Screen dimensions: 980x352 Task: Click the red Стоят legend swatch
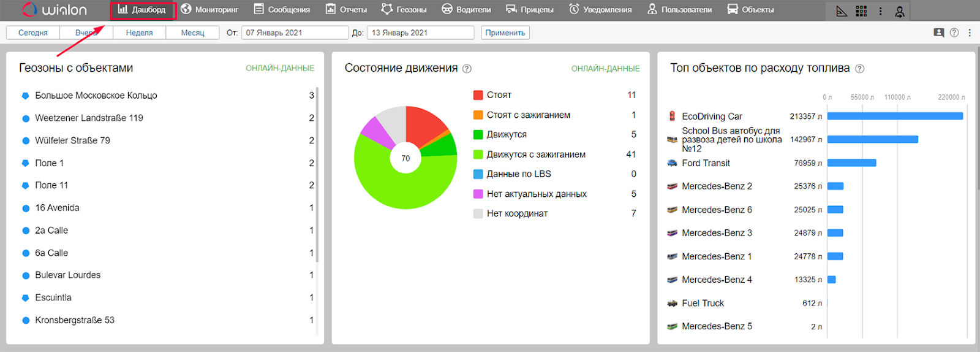[x=478, y=95]
